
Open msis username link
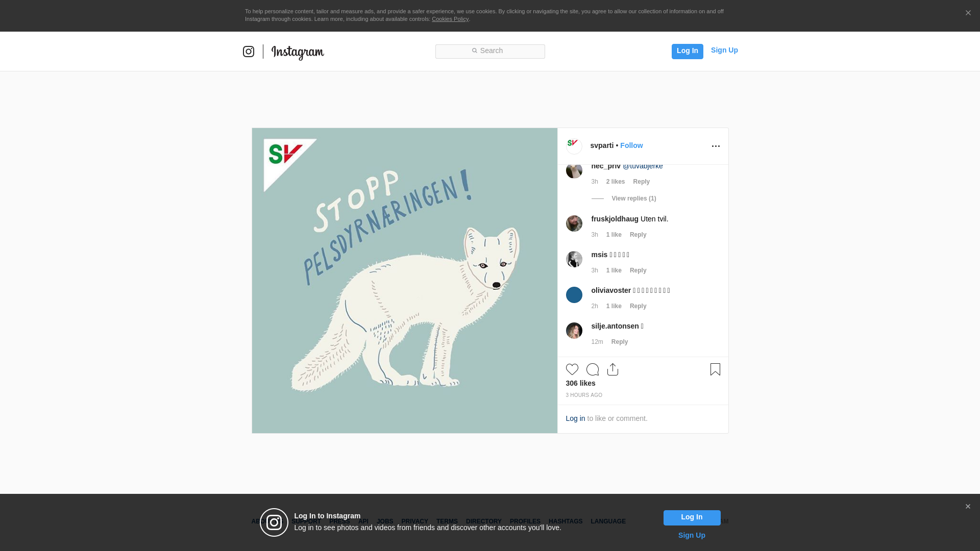(x=600, y=255)
